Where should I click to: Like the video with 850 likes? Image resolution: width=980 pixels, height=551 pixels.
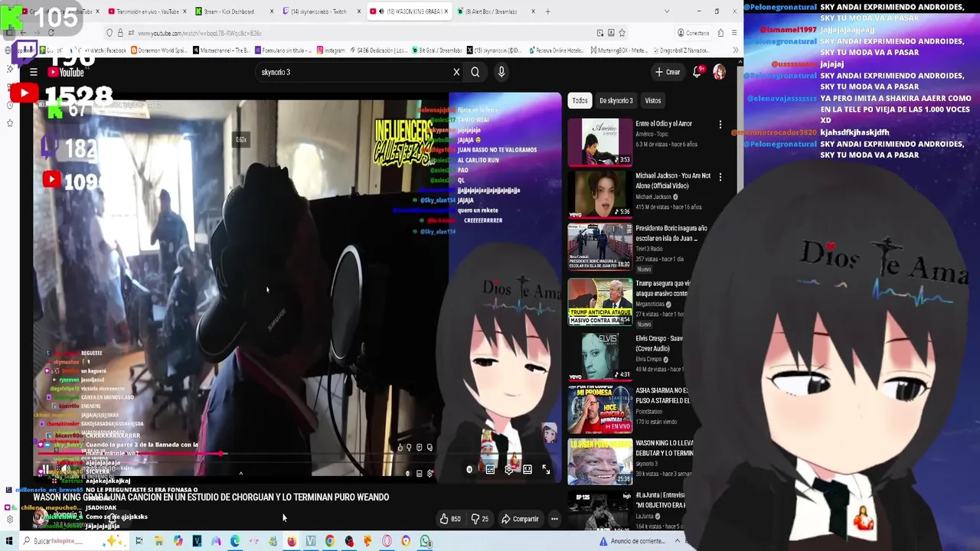pyautogui.click(x=450, y=519)
